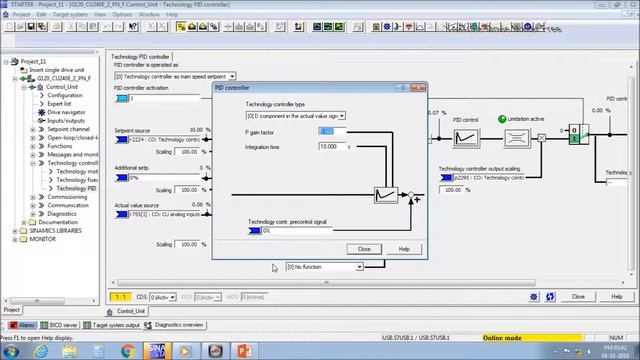640x360 pixels.
Task: Switch to the Alarms tab
Action: pyautogui.click(x=22, y=325)
